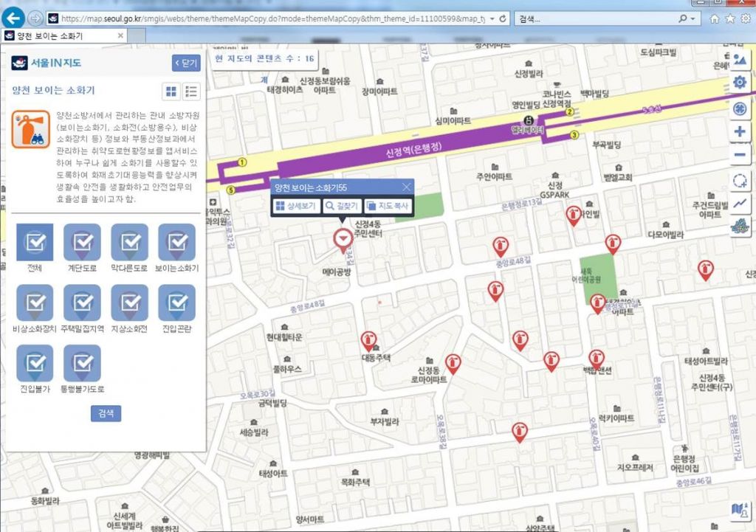Click 길찾기 in the map popup
Viewport: 756px width, 532px height.
click(x=341, y=207)
